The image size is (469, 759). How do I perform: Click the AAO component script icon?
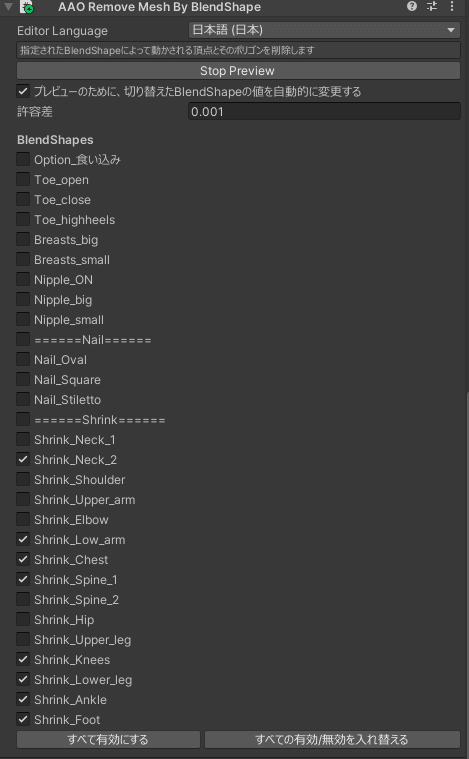27,7
